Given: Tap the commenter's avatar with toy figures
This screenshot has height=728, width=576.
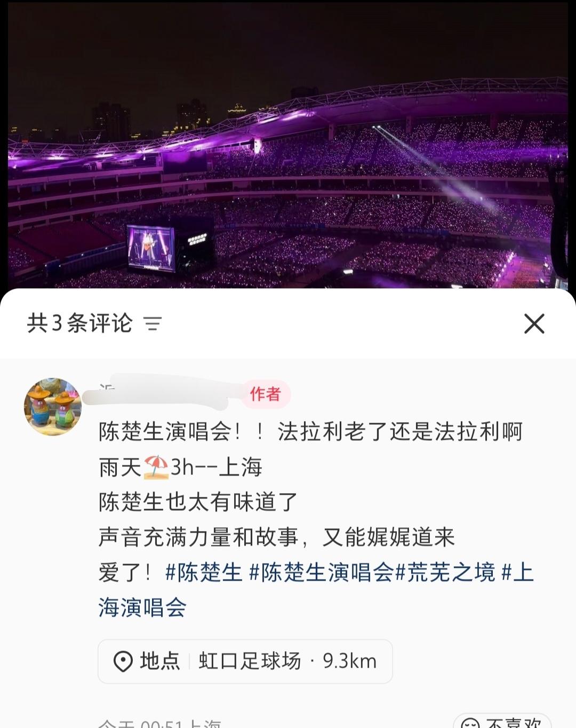Looking at the screenshot, I should coord(53,407).
